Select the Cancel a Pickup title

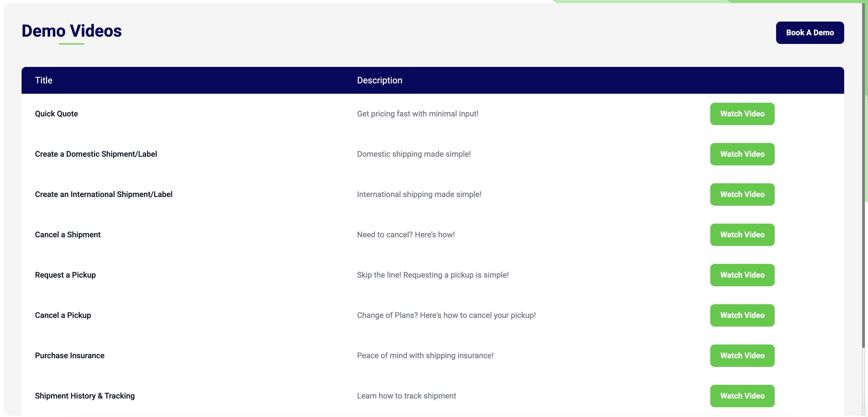(63, 315)
